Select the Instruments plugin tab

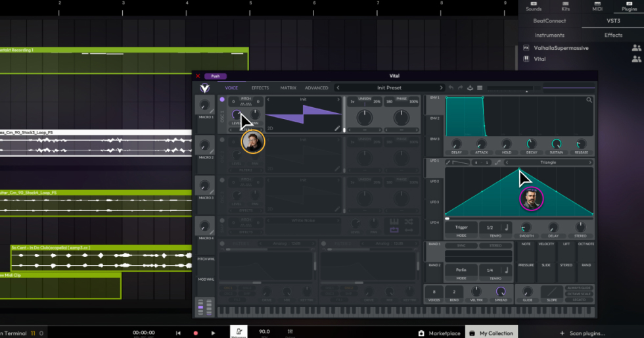(549, 36)
